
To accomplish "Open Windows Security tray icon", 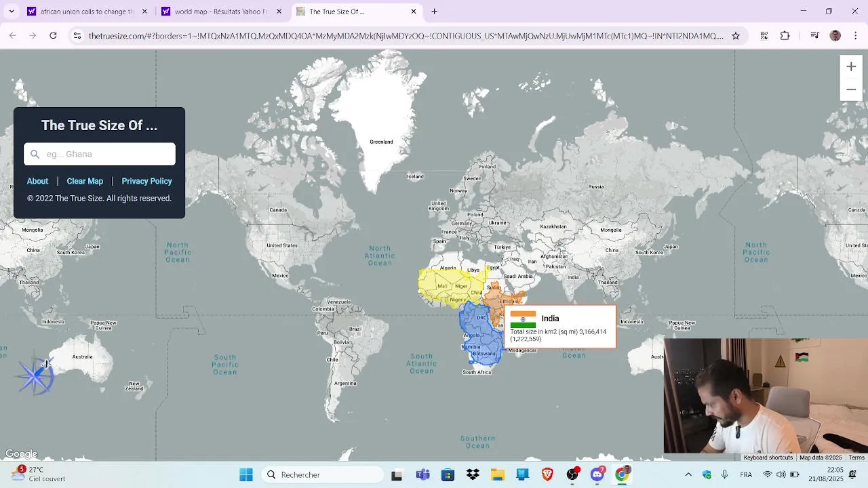I will pos(707,474).
